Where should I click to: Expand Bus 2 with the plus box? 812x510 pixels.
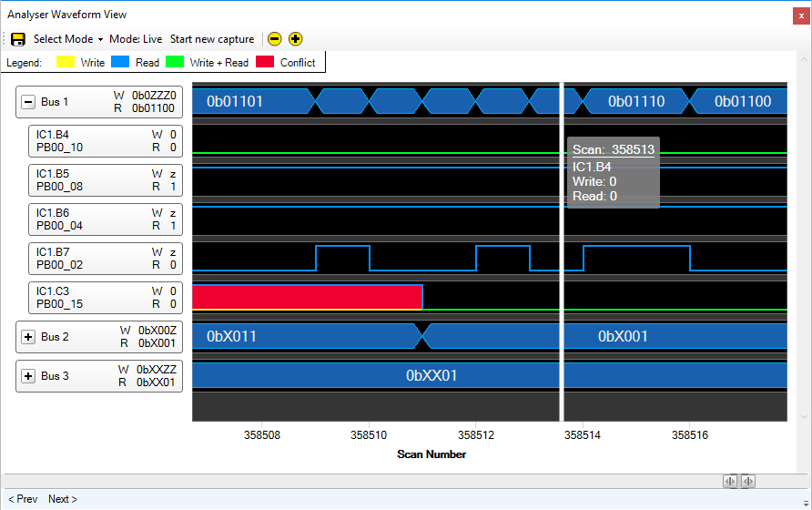(x=28, y=337)
